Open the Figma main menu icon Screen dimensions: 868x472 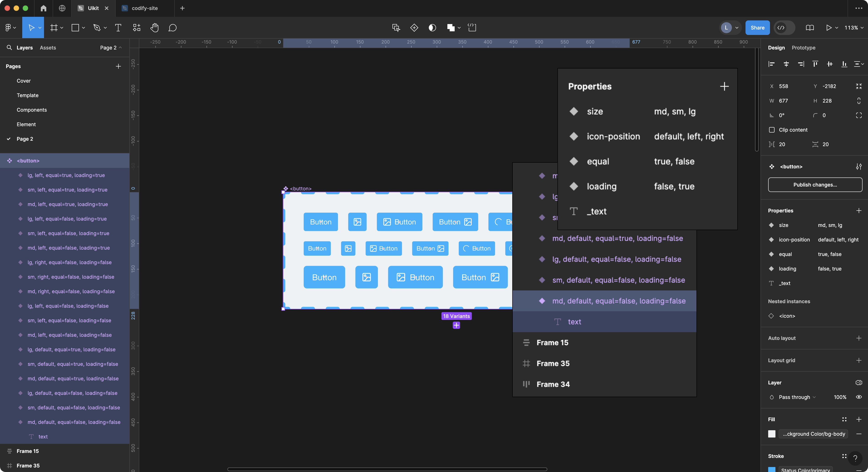(8, 28)
